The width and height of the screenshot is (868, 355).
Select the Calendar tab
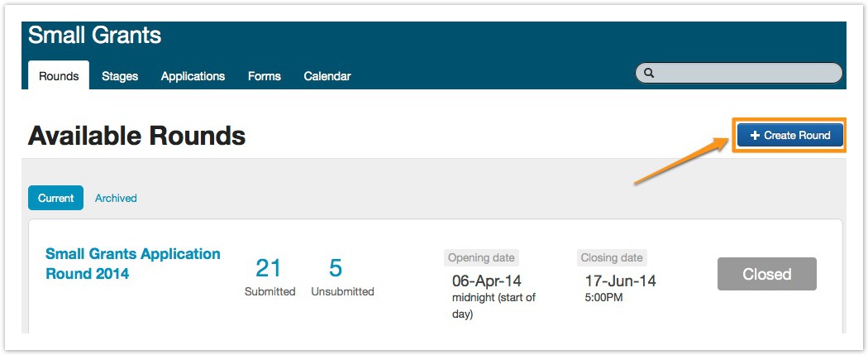pos(327,76)
